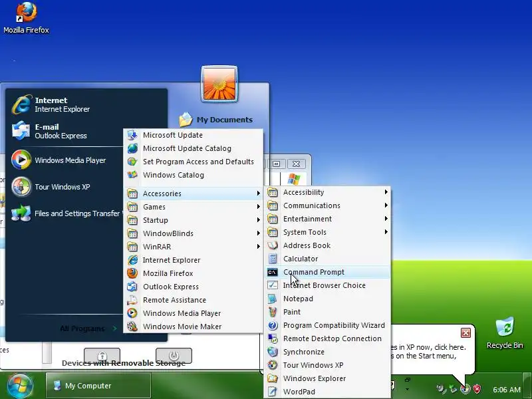The height and width of the screenshot is (399, 532).
Task: Click Tour Windows XP icon in Accessories
Action: [x=273, y=365]
